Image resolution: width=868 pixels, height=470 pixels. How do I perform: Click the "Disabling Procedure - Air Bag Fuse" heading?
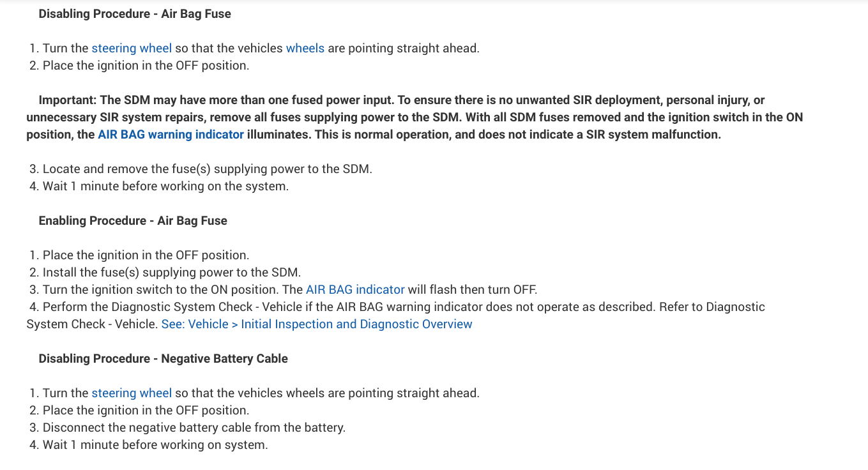135,13
